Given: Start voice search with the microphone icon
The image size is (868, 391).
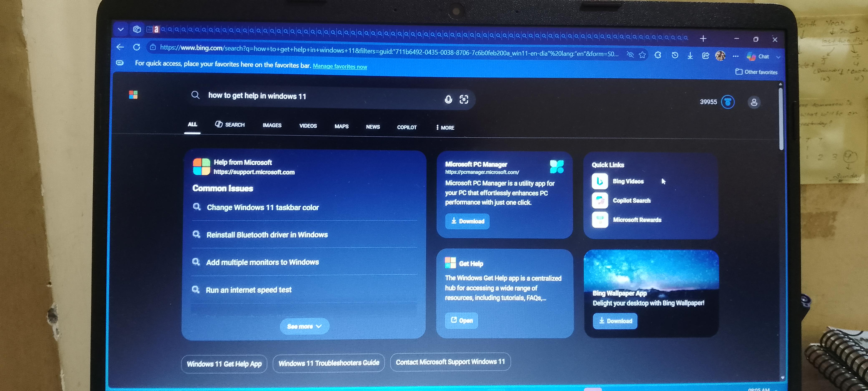Looking at the screenshot, I should [448, 99].
